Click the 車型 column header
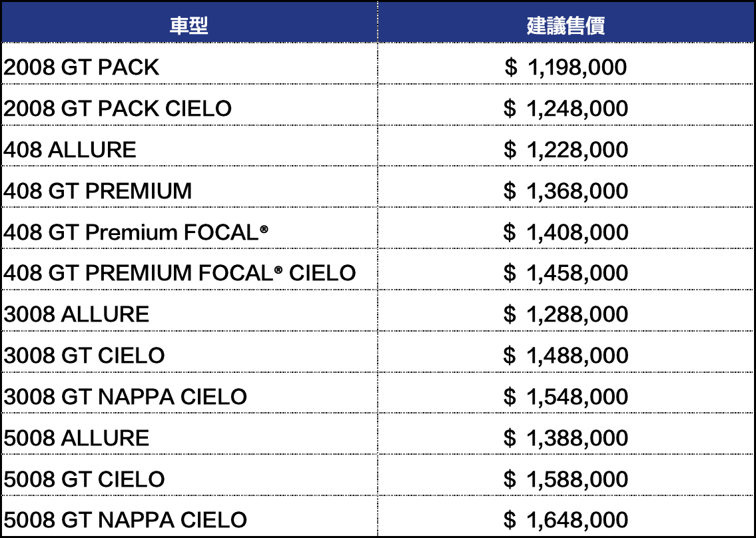The image size is (756, 538). coord(189,25)
